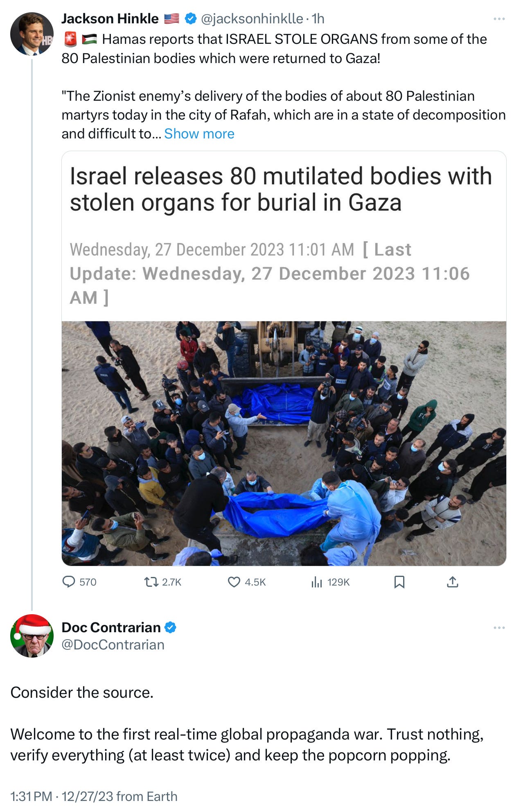Screen dimensions: 521x812
Task: Open the reply icon showing 570 comments
Action: pos(68,582)
